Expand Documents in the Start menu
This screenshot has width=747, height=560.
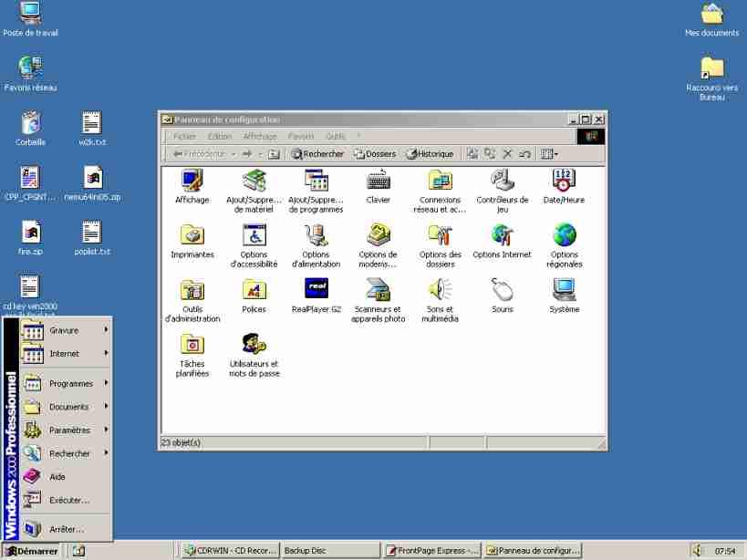[x=66, y=407]
